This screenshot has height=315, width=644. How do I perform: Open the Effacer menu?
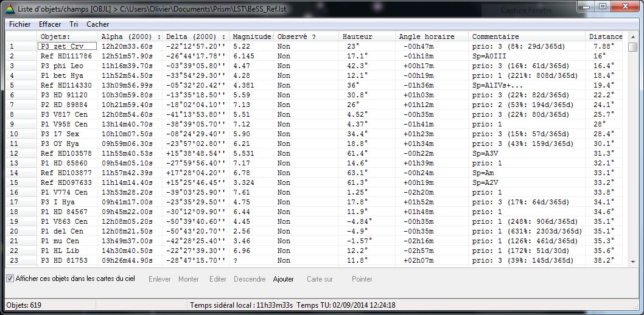pyautogui.click(x=50, y=24)
